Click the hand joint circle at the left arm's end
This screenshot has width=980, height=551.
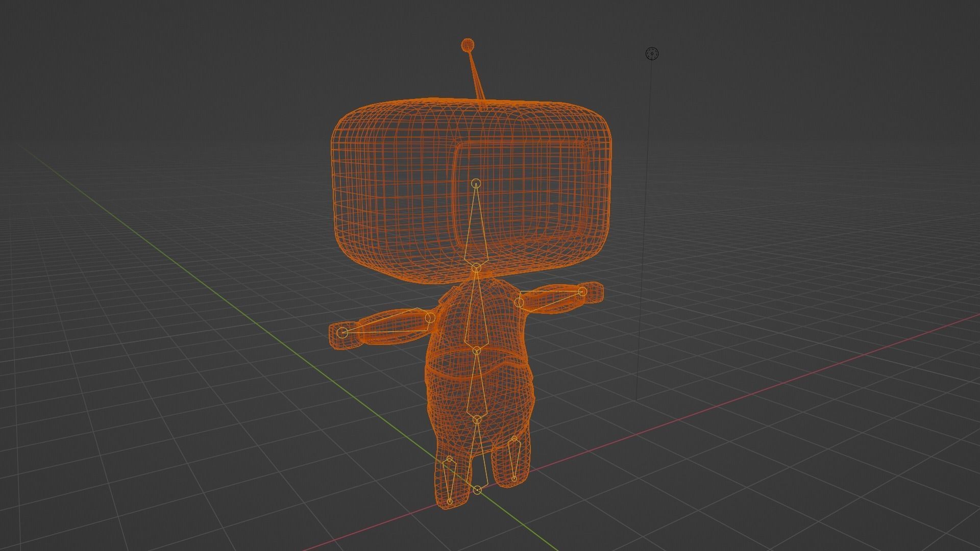click(x=343, y=333)
